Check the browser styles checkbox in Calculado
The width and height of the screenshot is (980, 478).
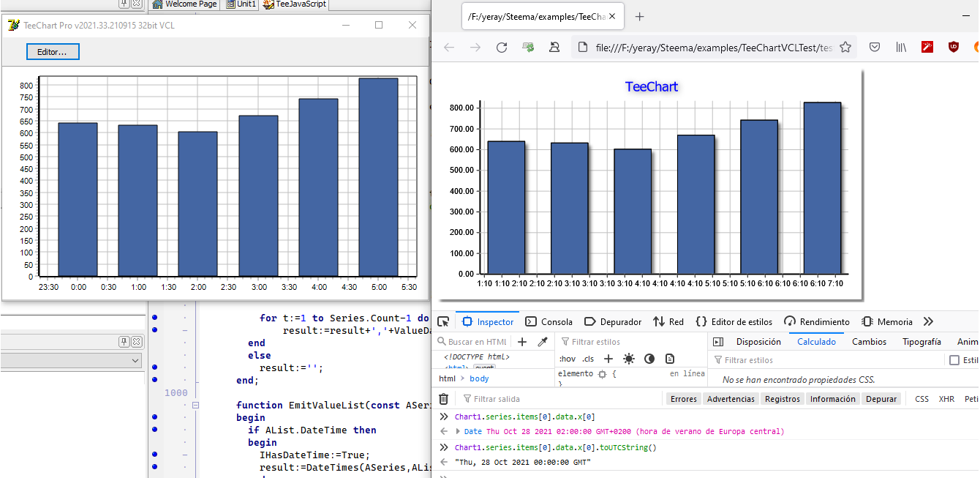tap(954, 360)
